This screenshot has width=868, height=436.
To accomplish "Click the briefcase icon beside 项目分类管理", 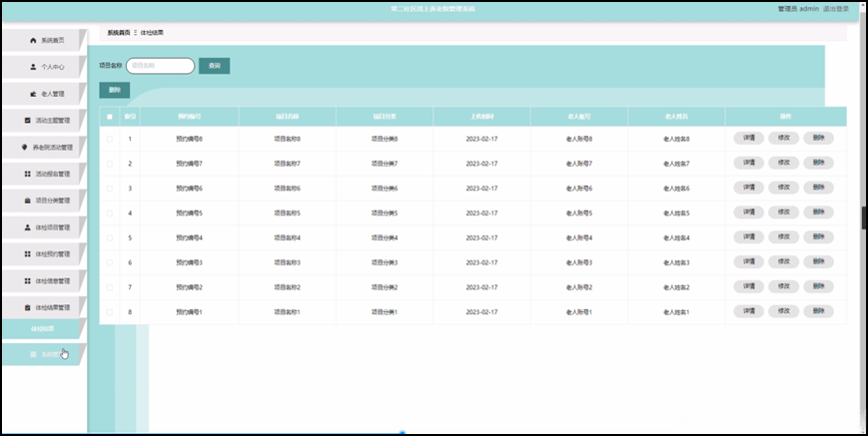I will [28, 201].
